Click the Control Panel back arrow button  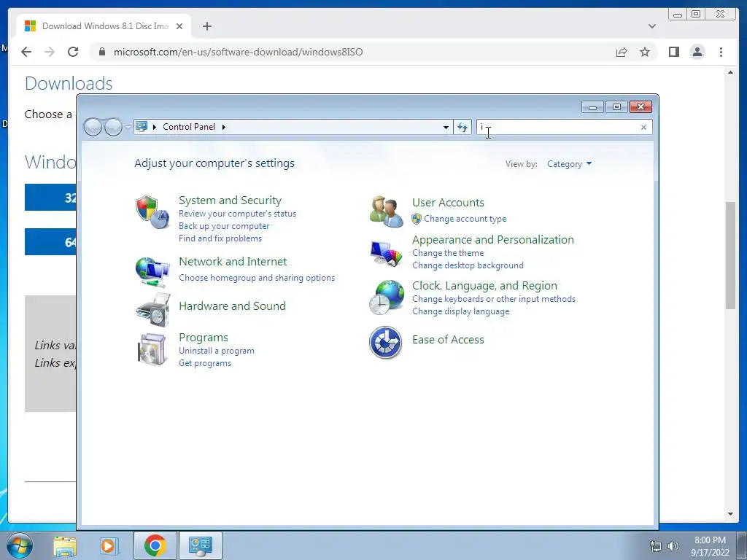point(93,127)
